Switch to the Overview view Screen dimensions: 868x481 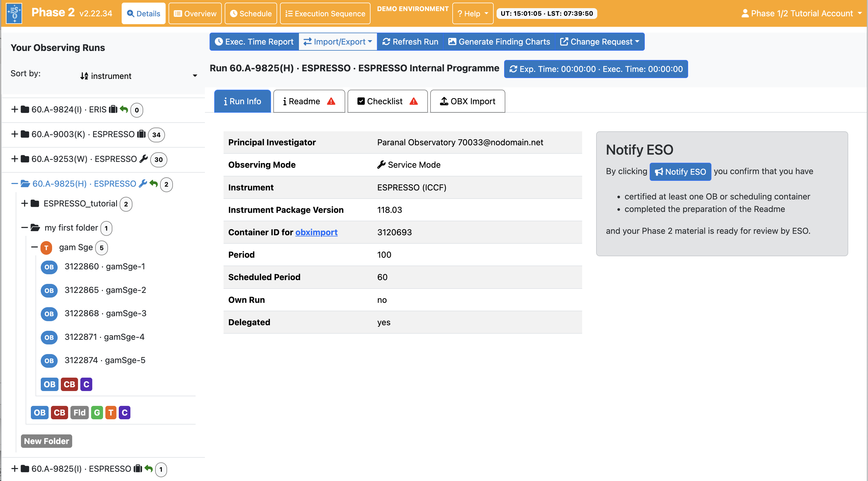coord(195,13)
